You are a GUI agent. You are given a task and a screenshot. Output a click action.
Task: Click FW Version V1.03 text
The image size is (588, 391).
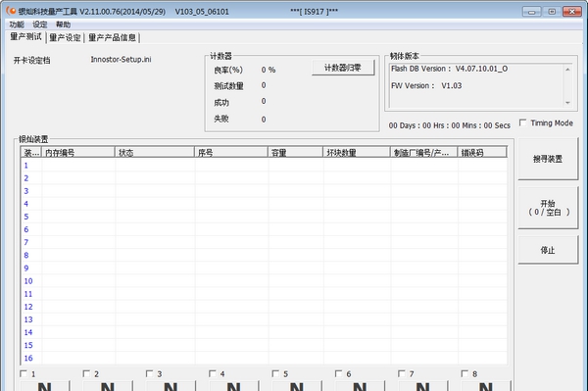coord(426,86)
